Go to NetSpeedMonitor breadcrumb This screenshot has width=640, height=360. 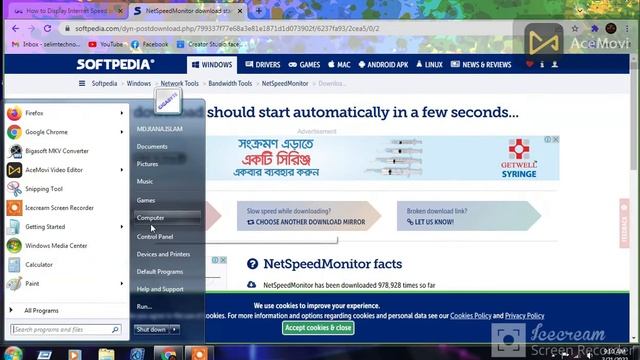point(285,83)
